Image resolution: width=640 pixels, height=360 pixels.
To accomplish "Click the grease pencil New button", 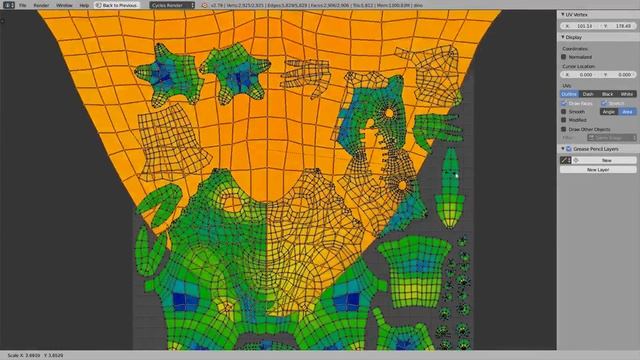I will (x=604, y=160).
